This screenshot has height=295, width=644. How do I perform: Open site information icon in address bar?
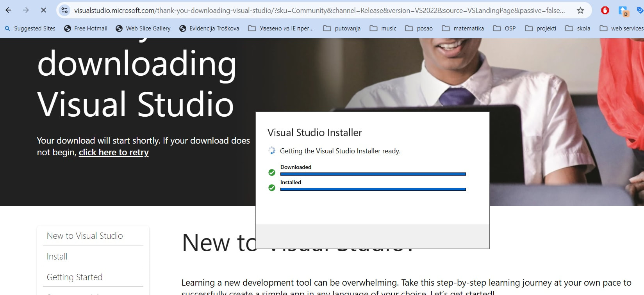click(65, 11)
